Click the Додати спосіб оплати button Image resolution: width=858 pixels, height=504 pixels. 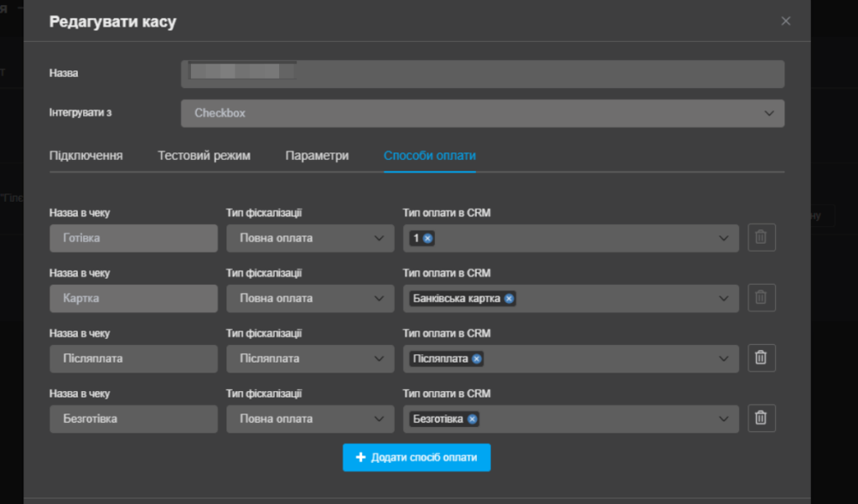416,457
